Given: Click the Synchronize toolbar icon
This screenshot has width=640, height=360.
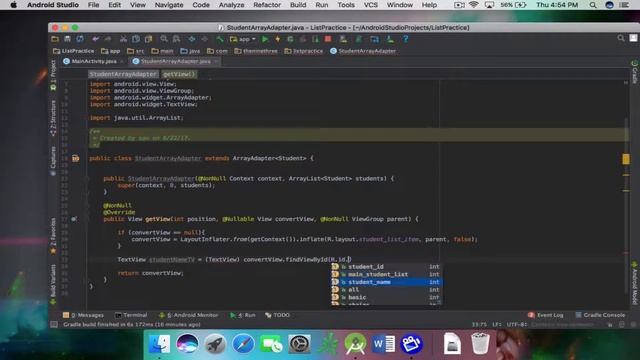Looking at the screenshot, I should [x=80, y=39].
